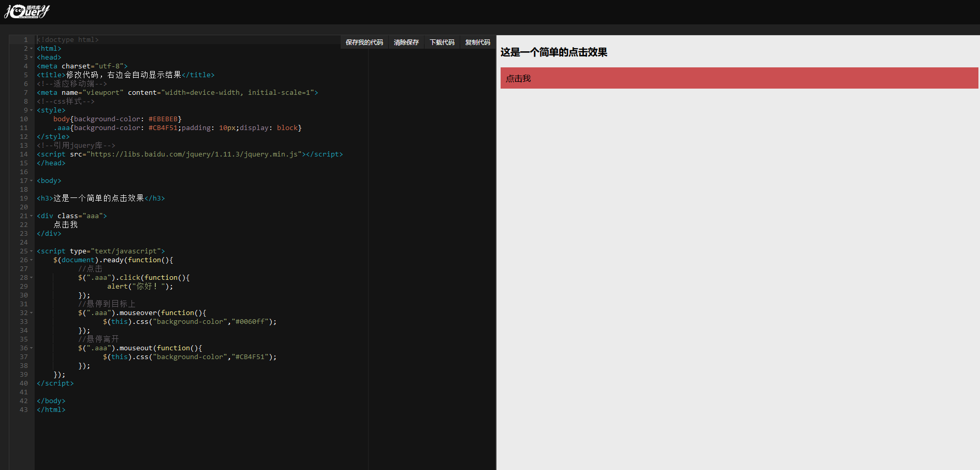980x470 pixels.
Task: Click the closing body tag line 42
Action: (x=51, y=401)
